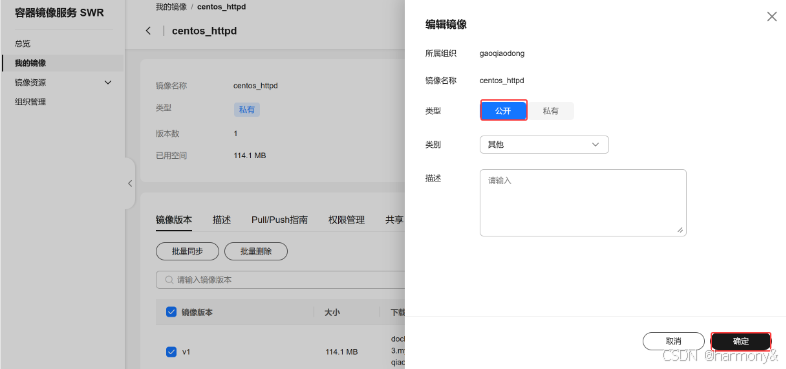Click the gaoqiaodong organization value
This screenshot has height=369, width=786.
pos(502,53)
